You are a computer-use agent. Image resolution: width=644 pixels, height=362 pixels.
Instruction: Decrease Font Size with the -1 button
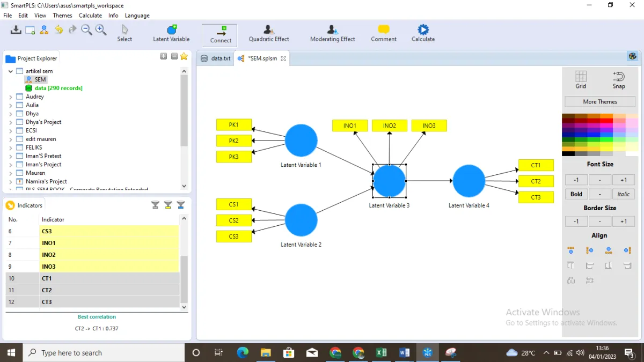click(x=576, y=180)
